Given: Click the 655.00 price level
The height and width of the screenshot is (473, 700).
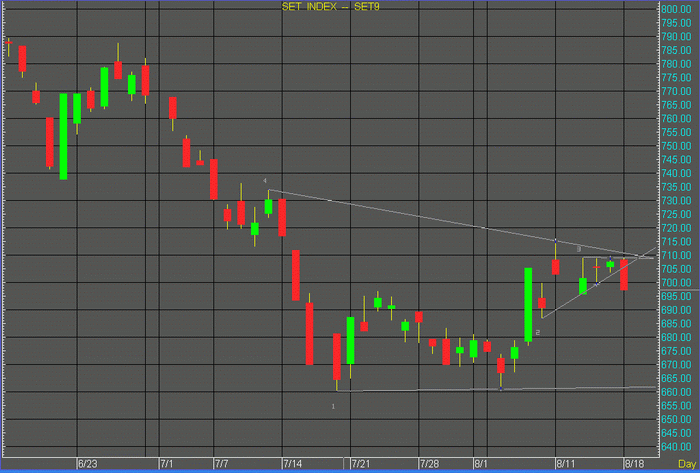Looking at the screenshot, I should click(676, 406).
